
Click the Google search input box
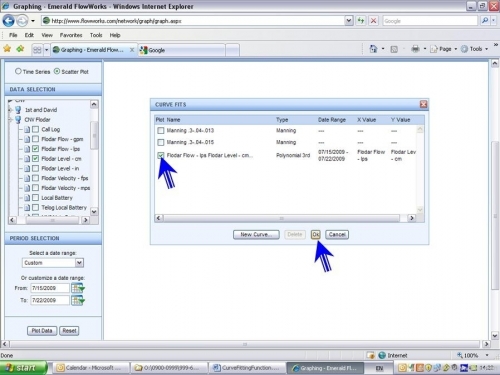[x=430, y=21]
